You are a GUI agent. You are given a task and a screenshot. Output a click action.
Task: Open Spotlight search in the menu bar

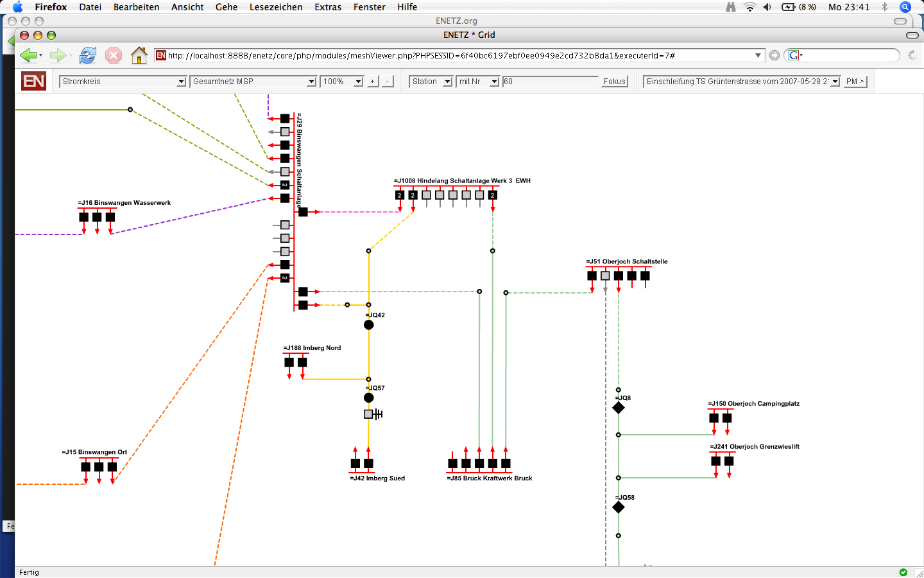(x=905, y=7)
